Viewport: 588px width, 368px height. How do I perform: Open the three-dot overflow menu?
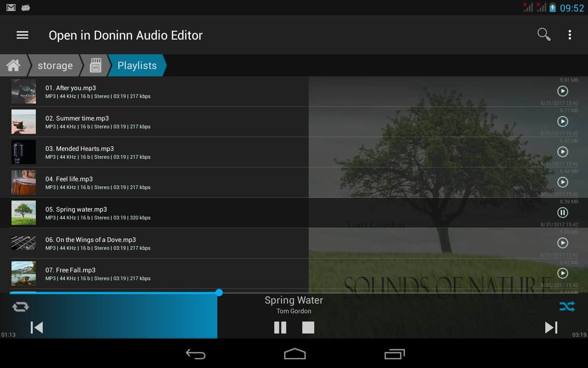(x=570, y=35)
